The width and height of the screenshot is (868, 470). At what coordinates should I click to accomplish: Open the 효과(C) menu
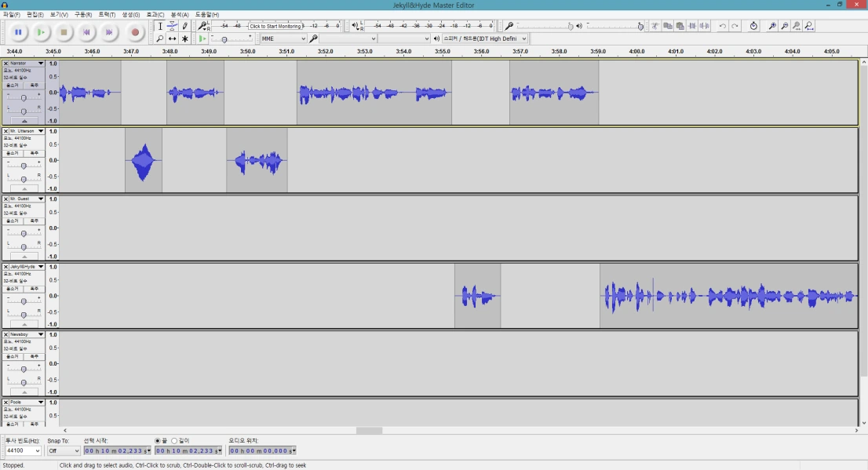(155, 14)
